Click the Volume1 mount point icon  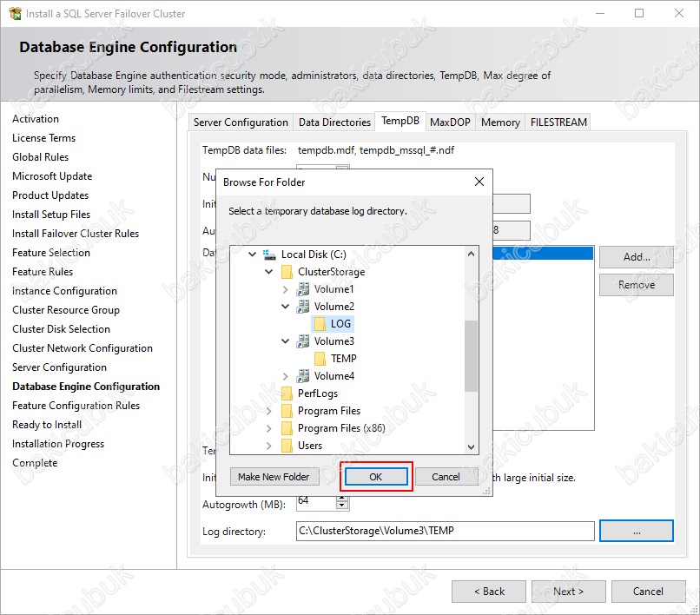(303, 289)
